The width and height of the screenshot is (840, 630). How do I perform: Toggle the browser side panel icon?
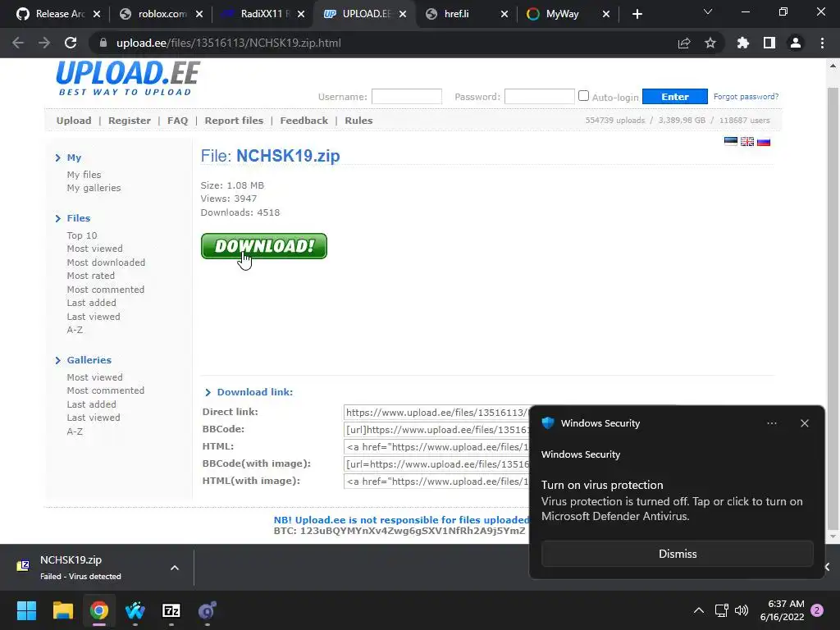(x=769, y=43)
